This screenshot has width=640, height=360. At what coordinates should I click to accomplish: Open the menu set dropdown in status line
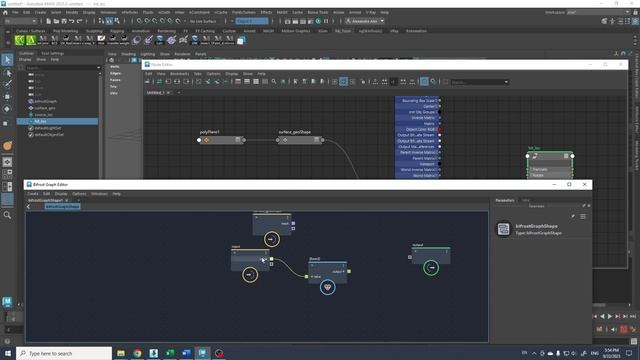pos(20,21)
